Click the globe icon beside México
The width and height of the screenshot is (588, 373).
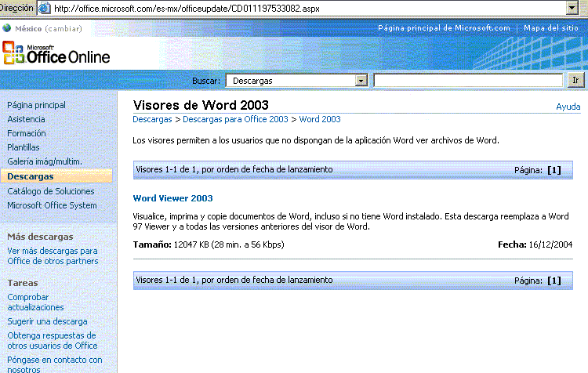(x=7, y=28)
